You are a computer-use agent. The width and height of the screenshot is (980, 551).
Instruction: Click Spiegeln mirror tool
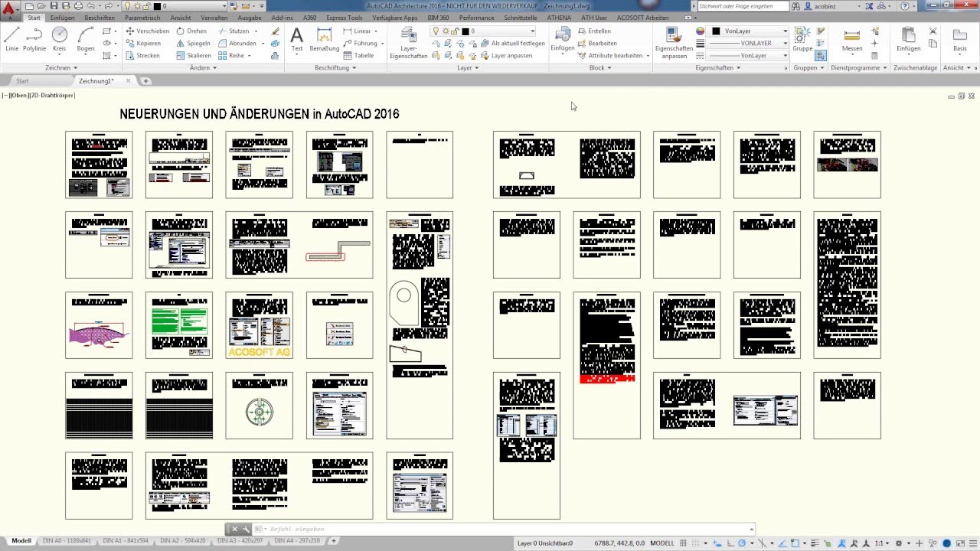[193, 44]
